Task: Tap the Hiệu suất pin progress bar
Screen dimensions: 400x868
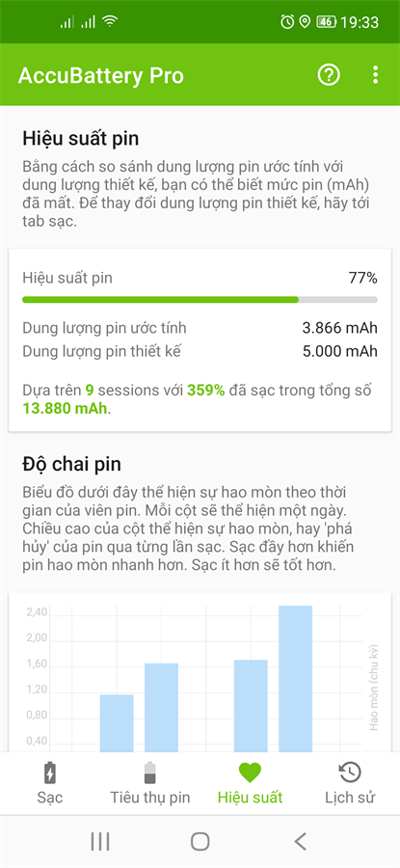Action: click(x=200, y=300)
